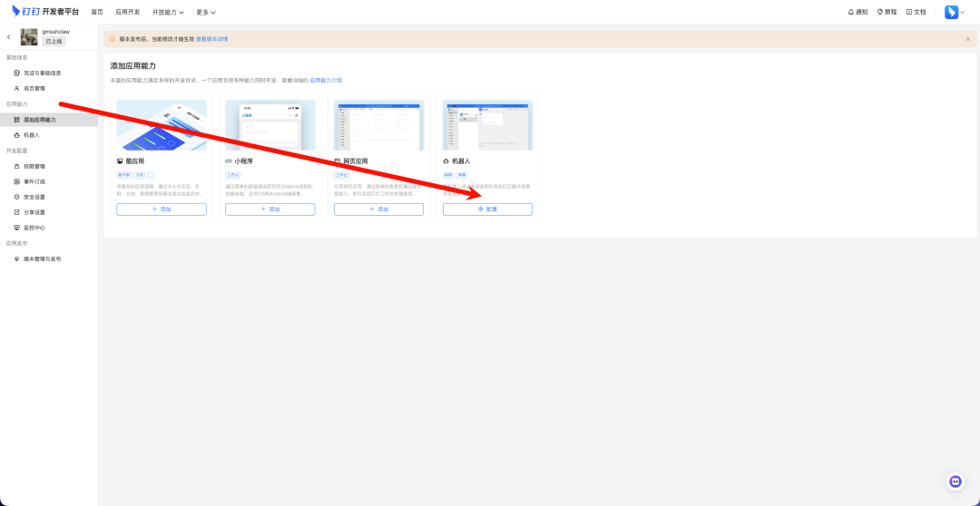Show more tags on 酷应用 card
The height and width of the screenshot is (506, 980).
pyautogui.click(x=151, y=176)
